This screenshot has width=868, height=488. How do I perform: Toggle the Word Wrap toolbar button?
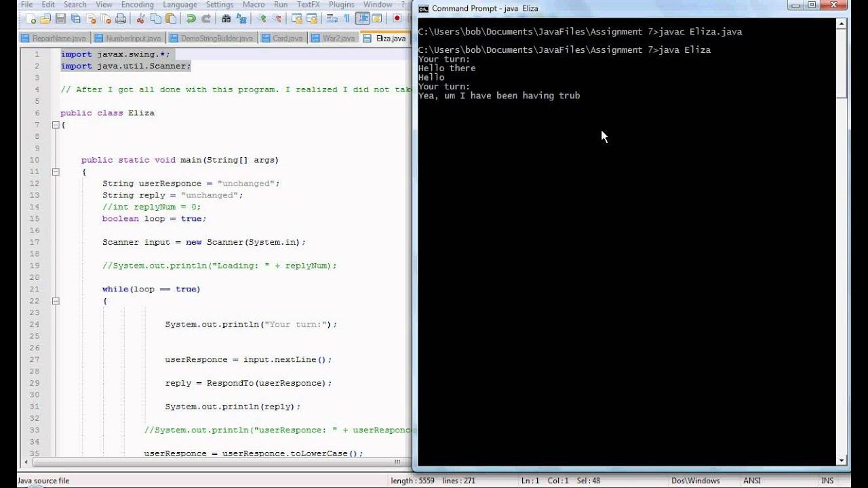332,19
